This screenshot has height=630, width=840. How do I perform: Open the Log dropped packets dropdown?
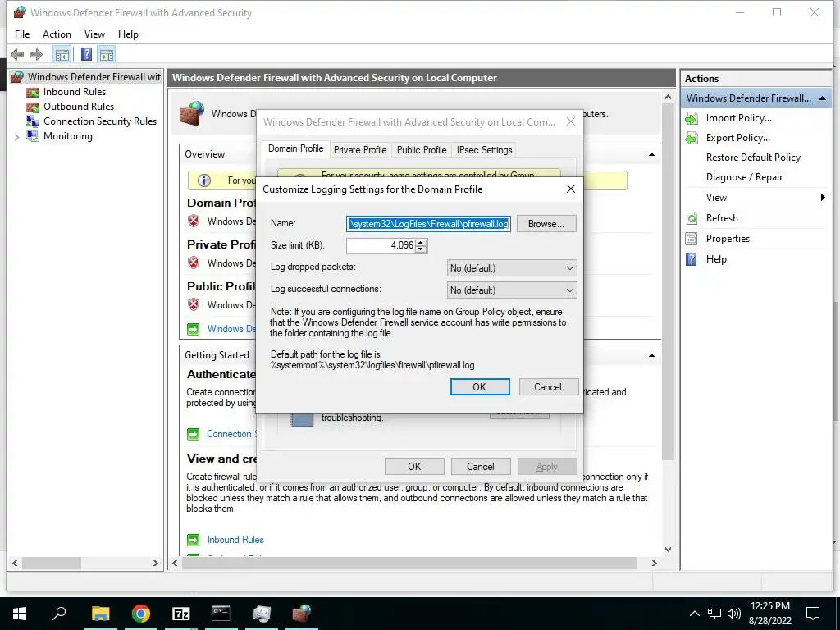[x=512, y=268]
